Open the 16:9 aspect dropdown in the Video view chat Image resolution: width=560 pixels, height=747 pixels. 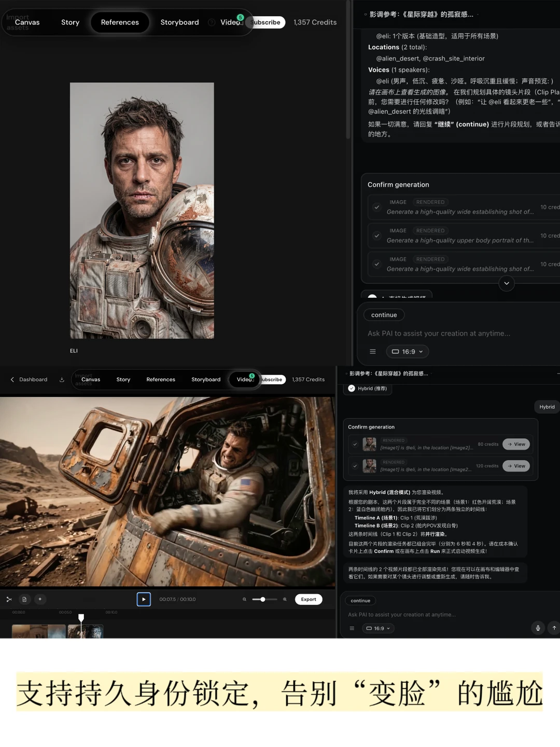(x=378, y=628)
